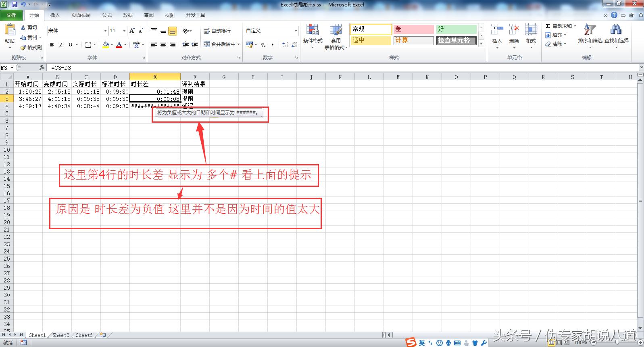Expand the cell styles gallery
The height and width of the screenshot is (347, 644).
(481, 44)
